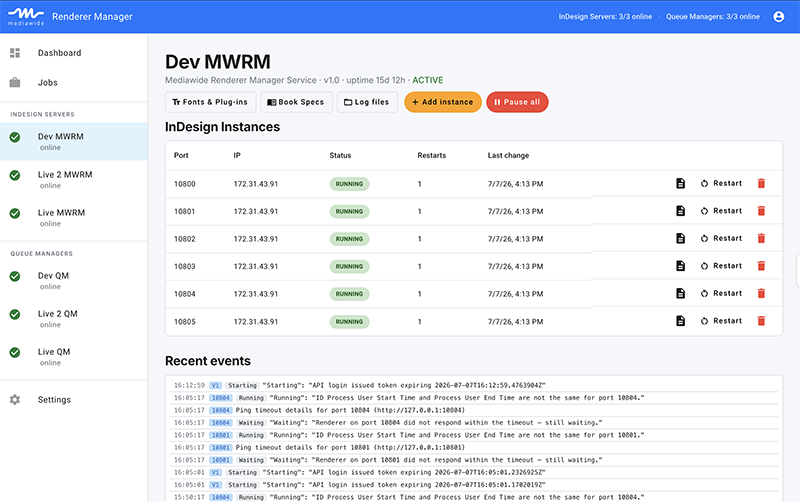Click green check icon beside Live 2 MWRM
The height and width of the screenshot is (502, 800).
[x=15, y=175]
